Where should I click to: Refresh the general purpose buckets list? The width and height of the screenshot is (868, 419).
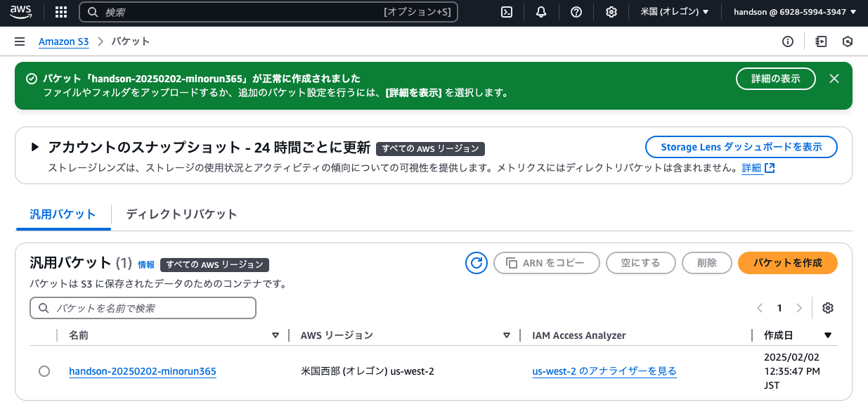point(476,262)
